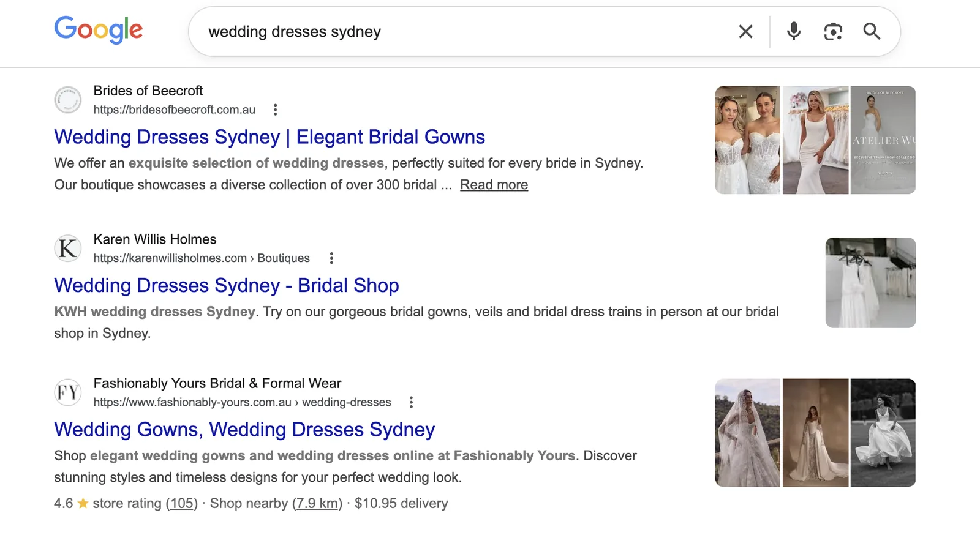Screen dimensions: 980x535
Task: Click the Brides of Beecroft site favicon
Action: [68, 100]
